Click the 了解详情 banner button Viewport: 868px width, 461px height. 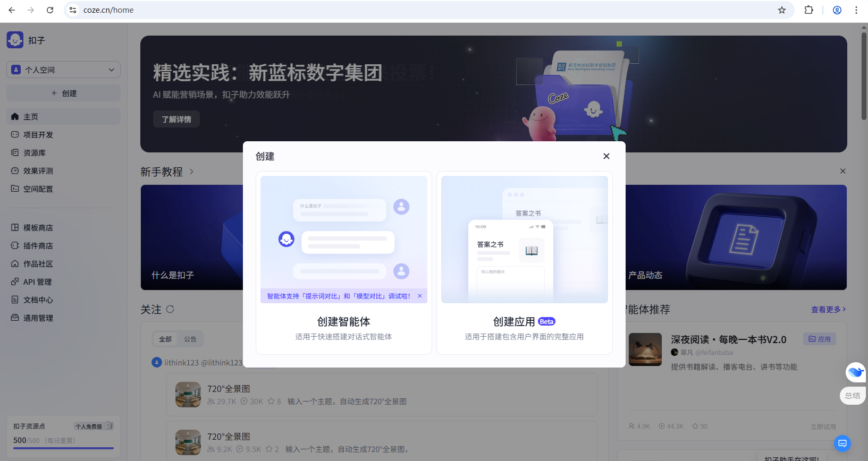pos(176,119)
